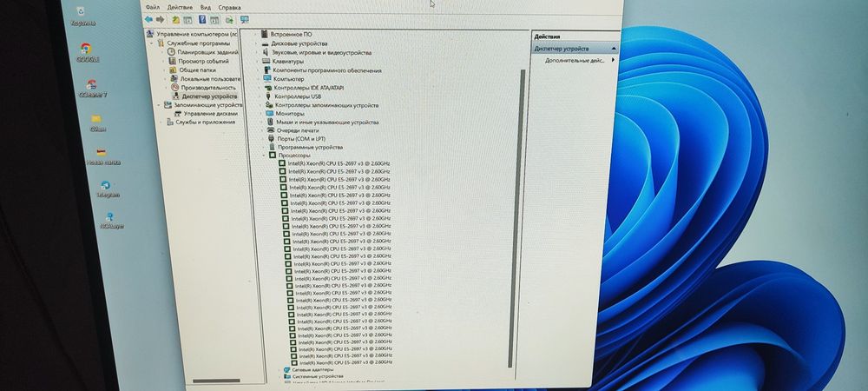Expand Дополнительные действия arrow in Actions pane
The height and width of the screenshot is (391, 868).
pos(613,60)
